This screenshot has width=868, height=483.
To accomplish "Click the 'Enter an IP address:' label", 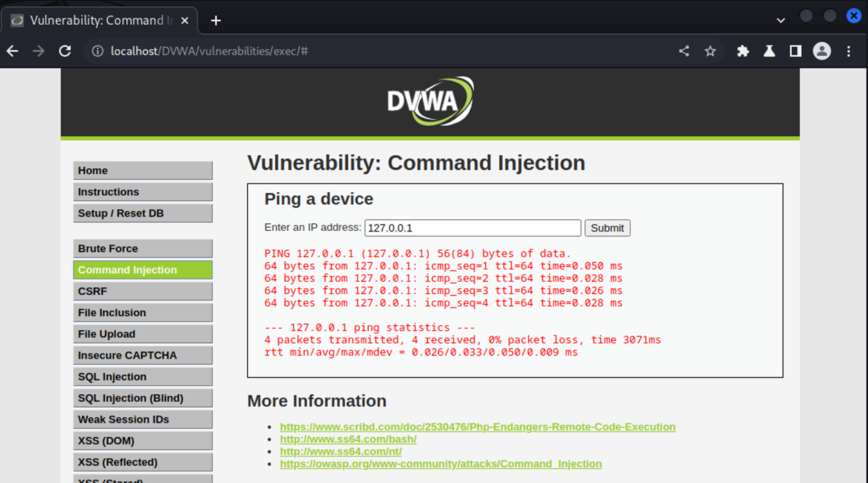I will click(313, 227).
